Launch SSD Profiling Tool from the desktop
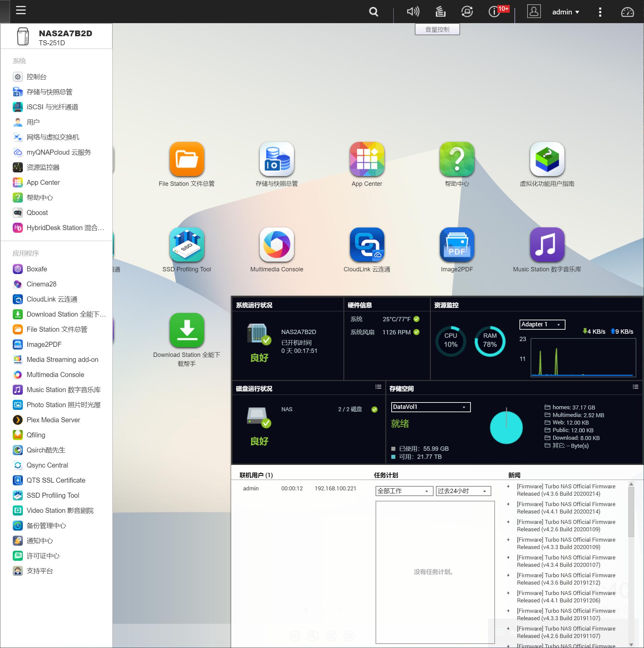The width and height of the screenshot is (644, 648). point(187,245)
